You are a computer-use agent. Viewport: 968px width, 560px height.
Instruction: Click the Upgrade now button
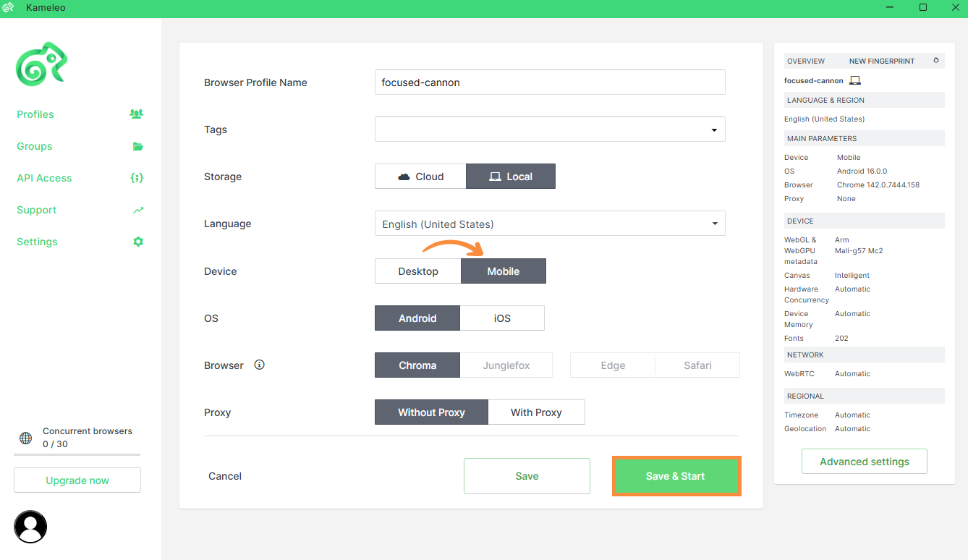[77, 480]
